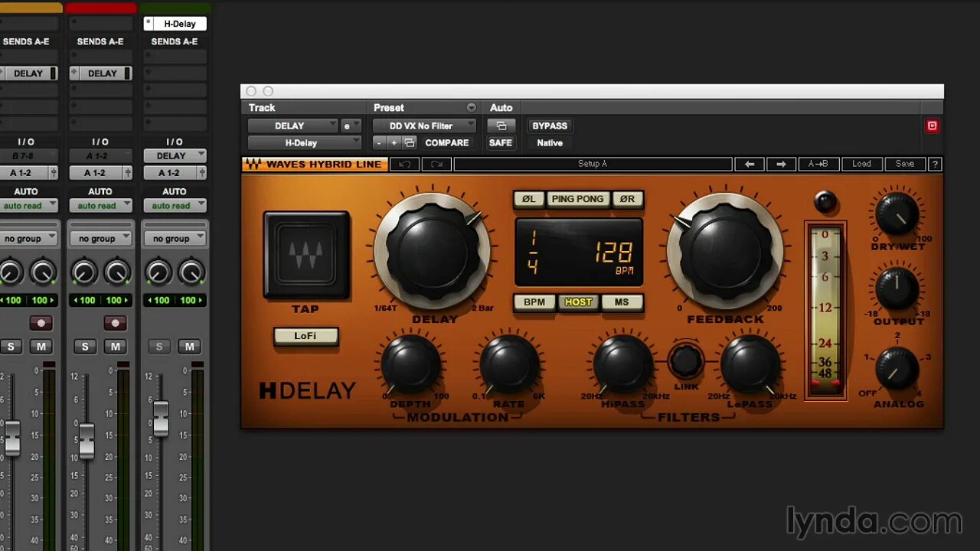Click the large FEEDBACK knob
The width and height of the screenshot is (980, 551).
click(x=725, y=250)
